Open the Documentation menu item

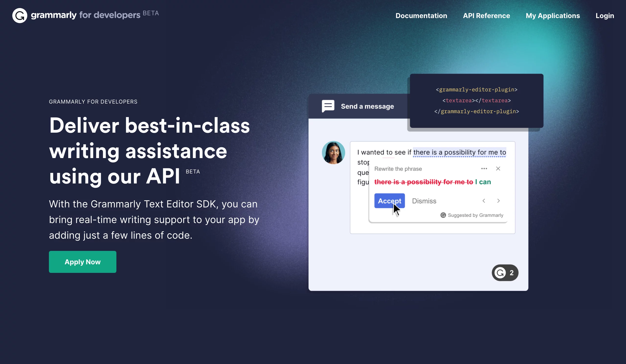[x=421, y=16]
